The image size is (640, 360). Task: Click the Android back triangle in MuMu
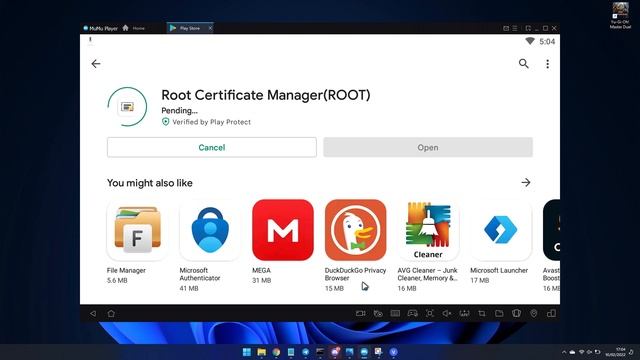click(x=93, y=313)
